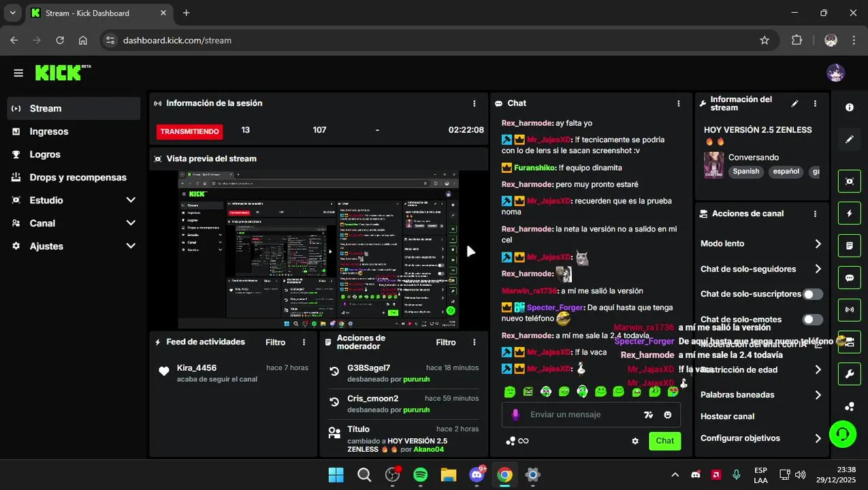
Task: Click Filtro in Acciones de moderador
Action: (x=446, y=342)
